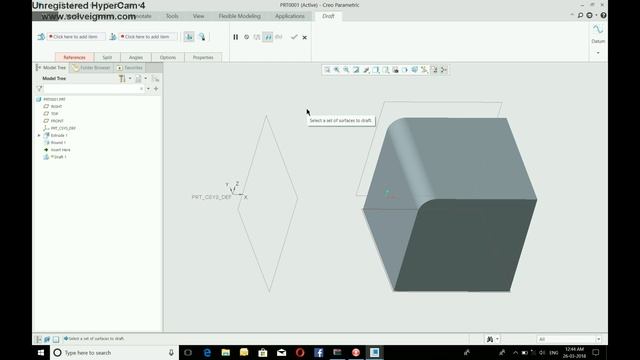The width and height of the screenshot is (640, 360).
Task: Click draft hinges icon before second collector
Action: [113, 37]
